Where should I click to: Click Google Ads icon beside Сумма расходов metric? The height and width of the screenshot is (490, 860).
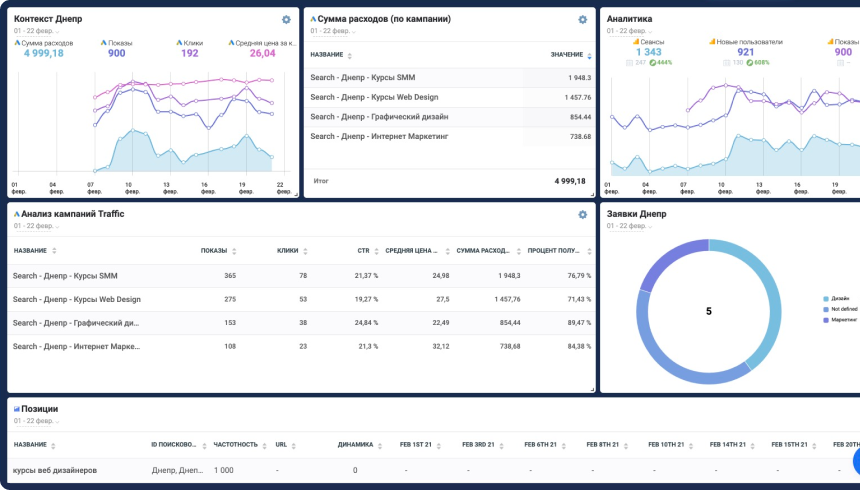tap(17, 43)
